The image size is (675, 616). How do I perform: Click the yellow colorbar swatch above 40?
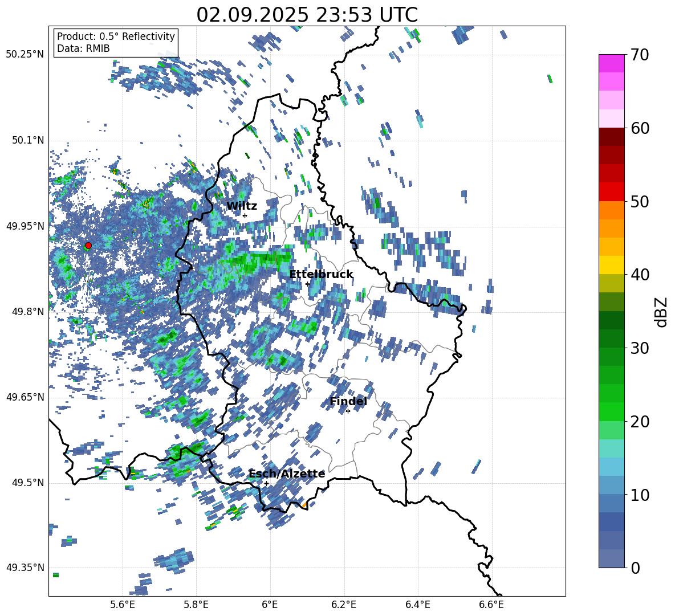tap(611, 265)
